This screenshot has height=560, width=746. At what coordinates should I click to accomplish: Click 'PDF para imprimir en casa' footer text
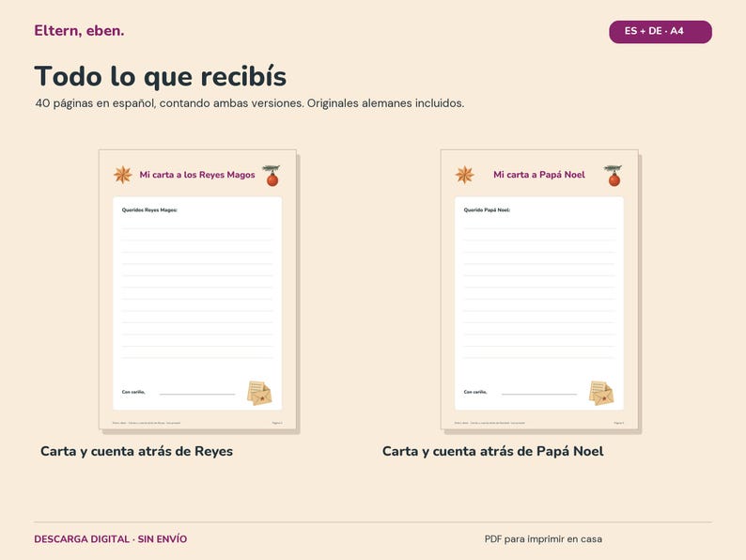[543, 539]
